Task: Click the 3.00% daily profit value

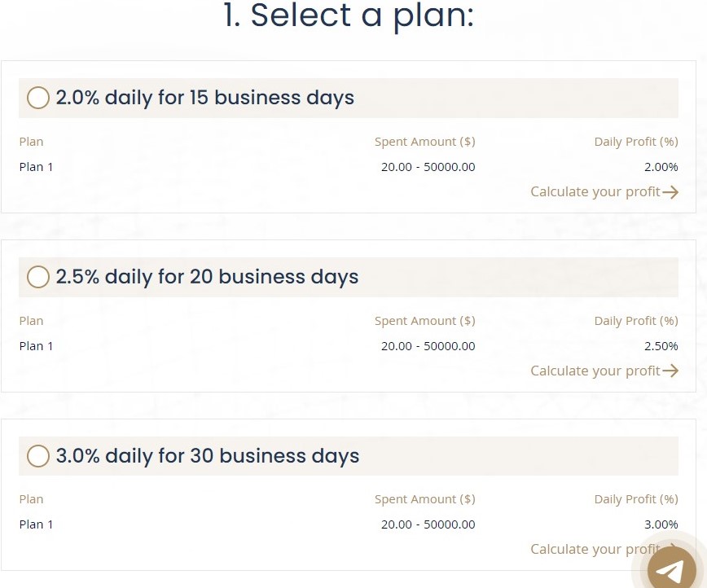Action: pos(661,524)
